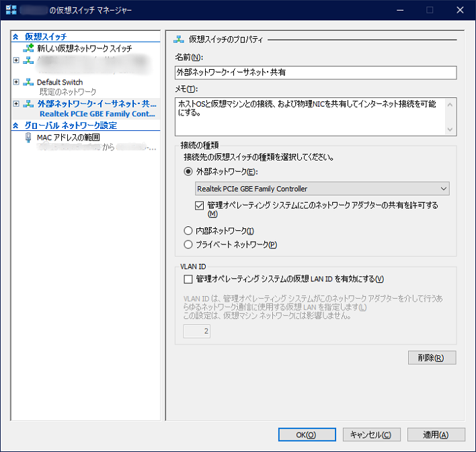Click the memo scrollbar down arrow
Screen dimensions: 476x452
coord(450,129)
